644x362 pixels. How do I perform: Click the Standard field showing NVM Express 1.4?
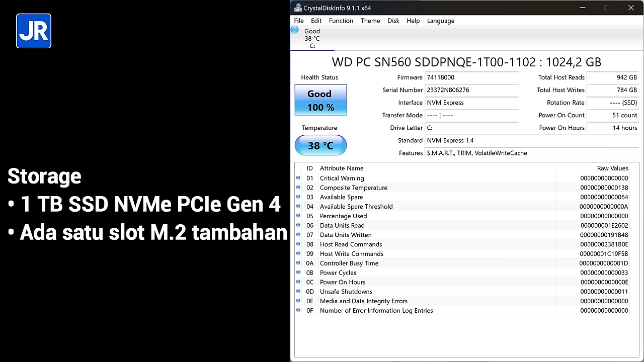pyautogui.click(x=532, y=140)
